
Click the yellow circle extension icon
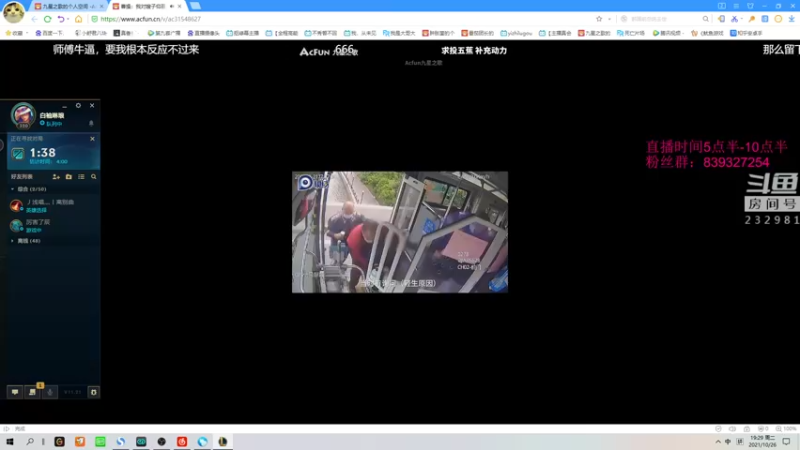[778, 19]
